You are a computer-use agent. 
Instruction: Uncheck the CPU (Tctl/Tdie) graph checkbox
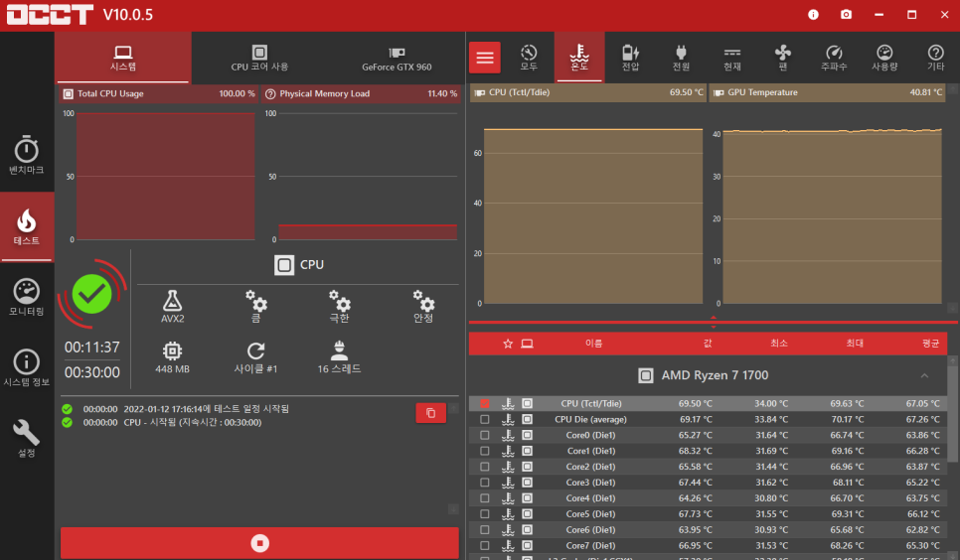(485, 403)
